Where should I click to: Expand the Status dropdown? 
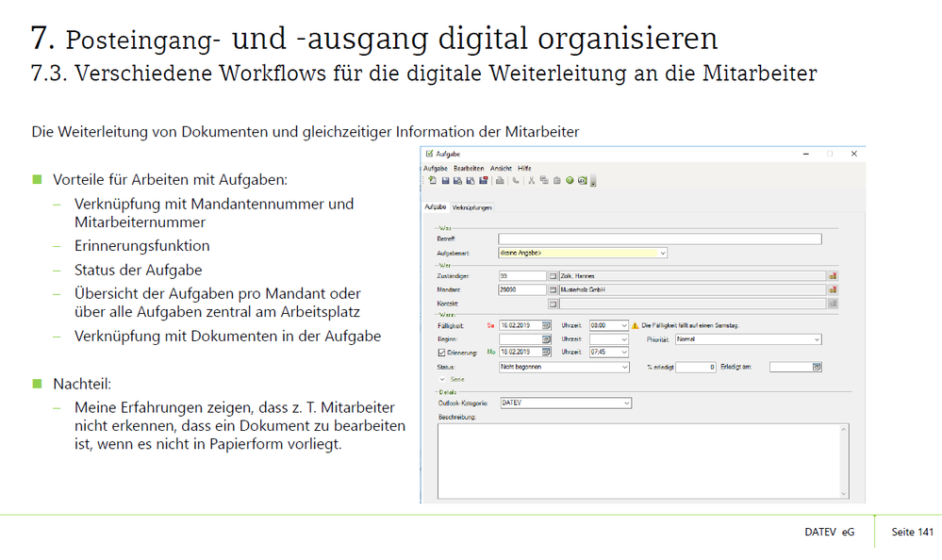point(624,367)
